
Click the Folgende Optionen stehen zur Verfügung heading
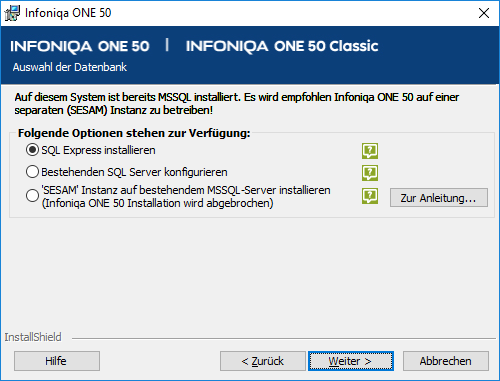(x=134, y=133)
